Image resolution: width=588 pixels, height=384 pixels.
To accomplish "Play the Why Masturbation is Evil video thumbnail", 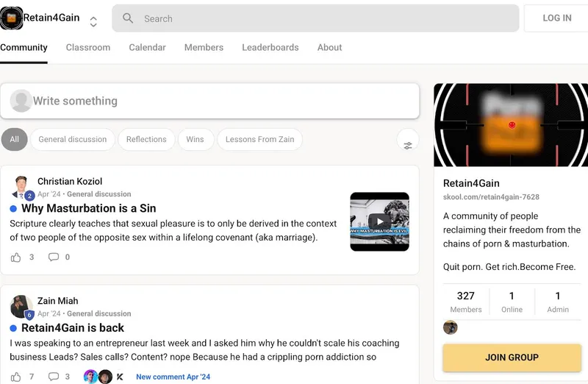I will [x=379, y=221].
